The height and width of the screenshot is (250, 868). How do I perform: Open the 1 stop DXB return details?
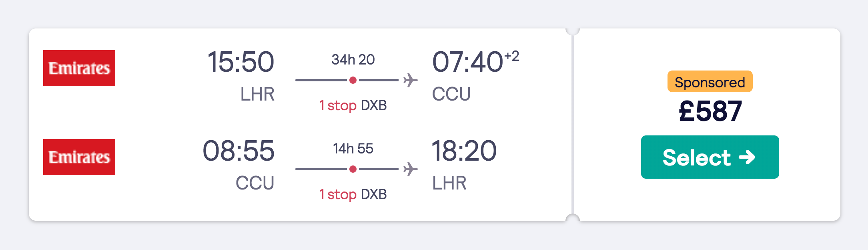click(x=353, y=194)
